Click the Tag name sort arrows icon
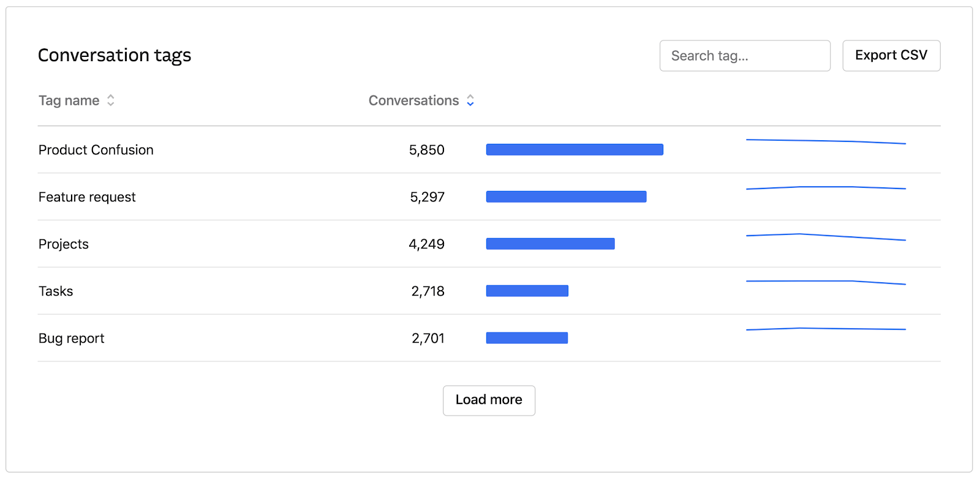Screen dimensions: 980x478 tap(111, 100)
